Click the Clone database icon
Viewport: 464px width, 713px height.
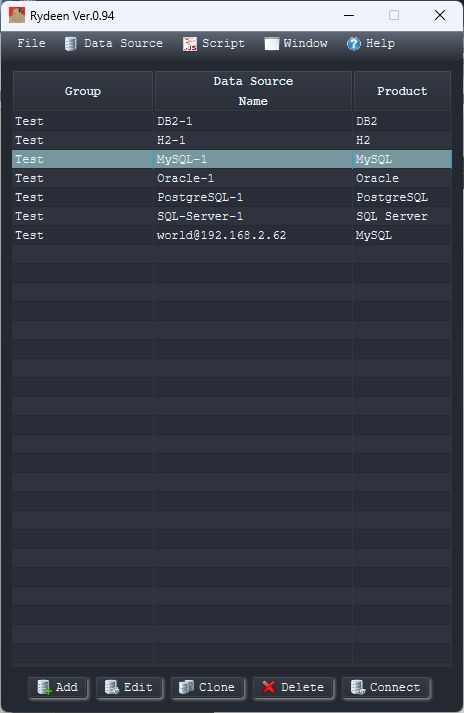point(187,687)
